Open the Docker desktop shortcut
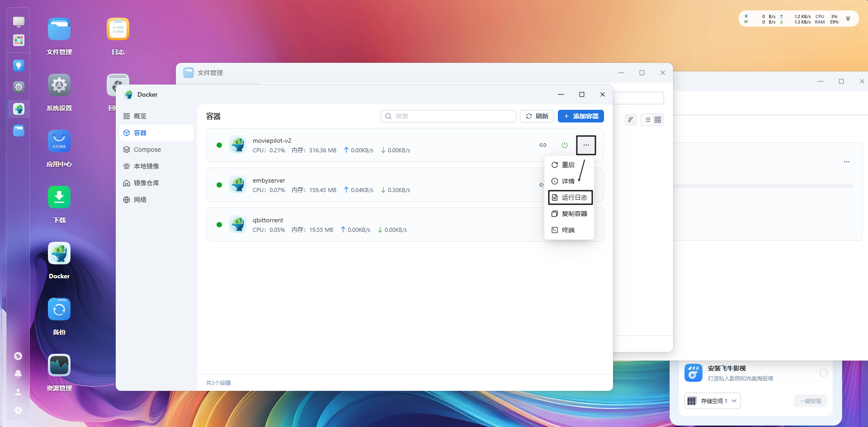This screenshot has width=868, height=427. [x=59, y=253]
